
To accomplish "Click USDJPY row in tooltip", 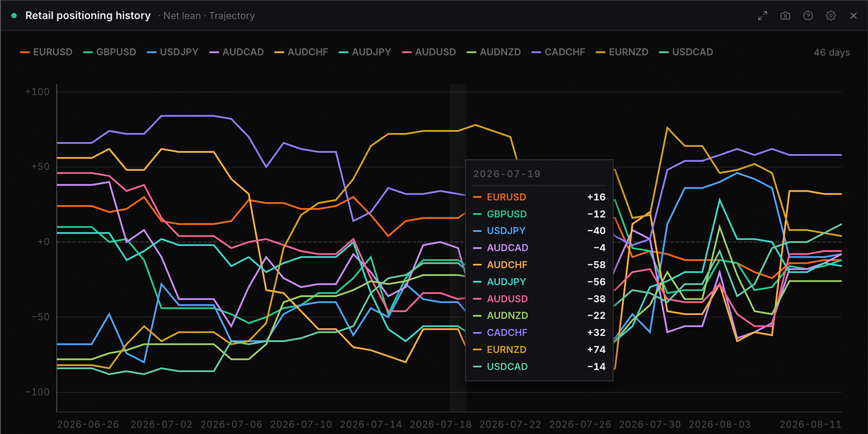I will pos(539,231).
